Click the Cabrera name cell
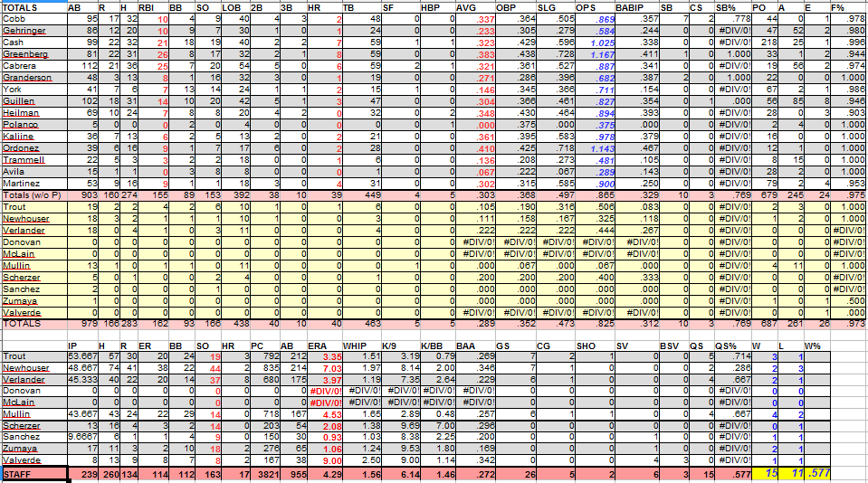The width and height of the screenshot is (868, 483). click(34, 66)
